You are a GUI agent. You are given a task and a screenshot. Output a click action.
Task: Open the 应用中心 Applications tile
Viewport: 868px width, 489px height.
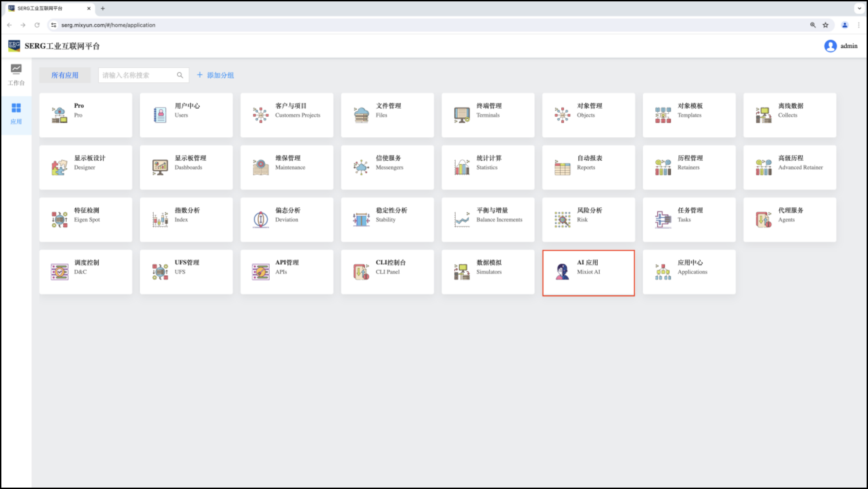(x=689, y=272)
